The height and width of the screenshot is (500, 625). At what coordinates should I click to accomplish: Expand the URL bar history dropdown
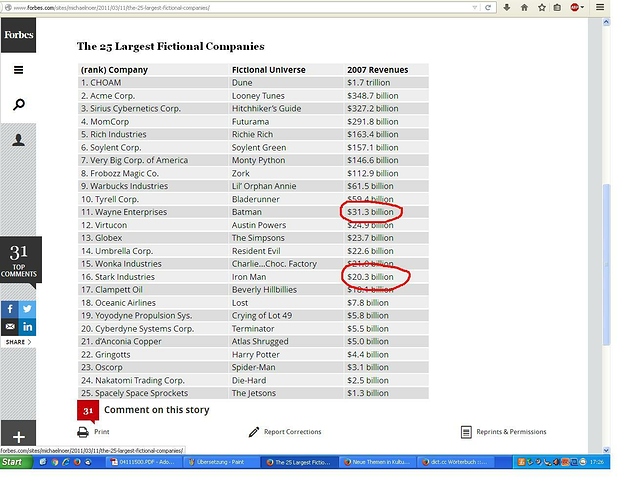(474, 8)
